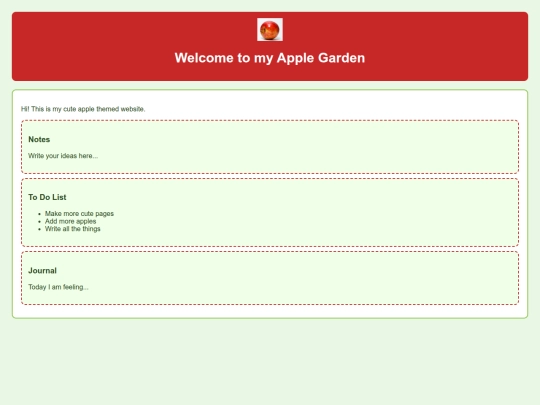
Task: Select the 'To Do List' heading
Action: tap(47, 197)
